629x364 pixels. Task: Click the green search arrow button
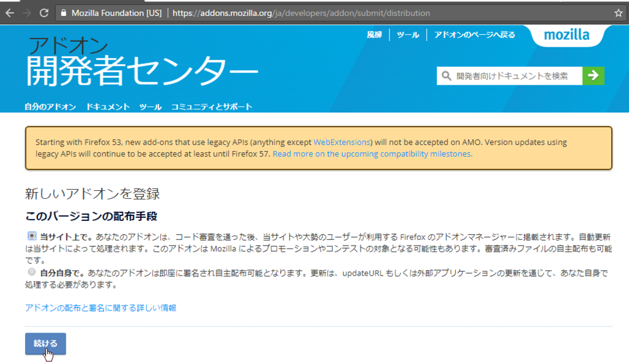[593, 76]
